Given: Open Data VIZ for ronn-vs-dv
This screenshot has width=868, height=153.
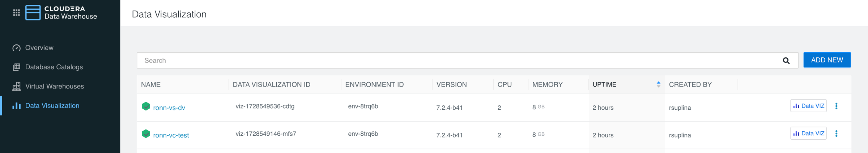Looking at the screenshot, I should pyautogui.click(x=808, y=106).
